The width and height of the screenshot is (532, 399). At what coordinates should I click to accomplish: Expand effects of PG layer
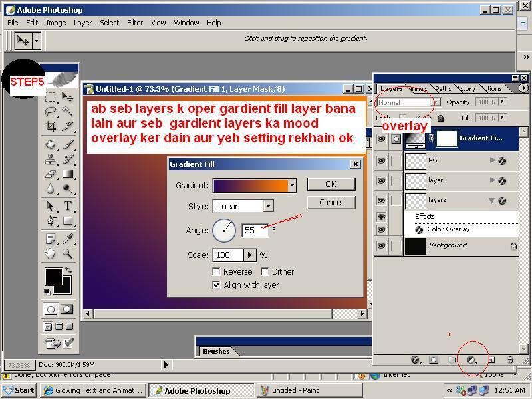tap(492, 160)
